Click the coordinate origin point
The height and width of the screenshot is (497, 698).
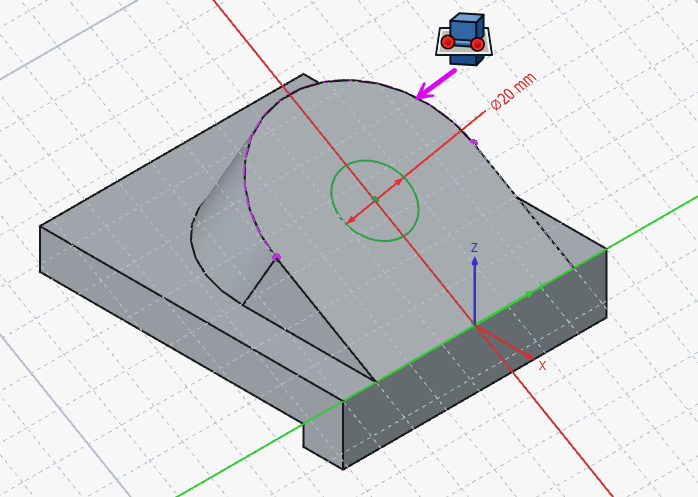(x=474, y=326)
